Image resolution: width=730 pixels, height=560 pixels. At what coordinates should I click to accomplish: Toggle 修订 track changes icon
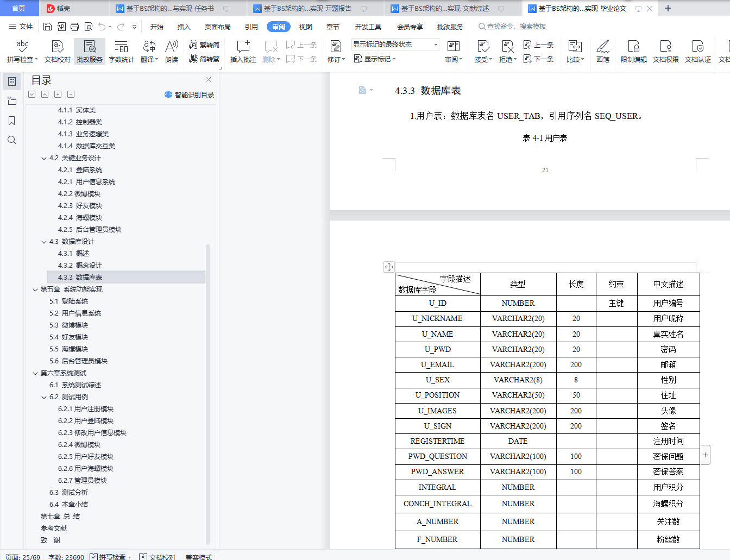tap(336, 47)
